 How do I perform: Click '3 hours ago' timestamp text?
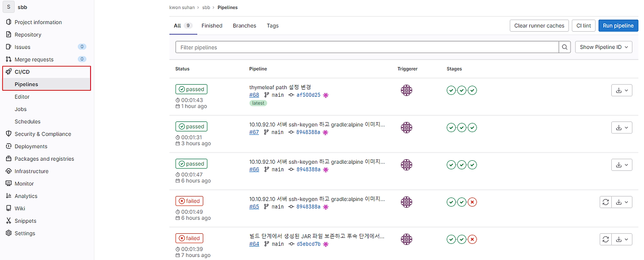point(196,144)
